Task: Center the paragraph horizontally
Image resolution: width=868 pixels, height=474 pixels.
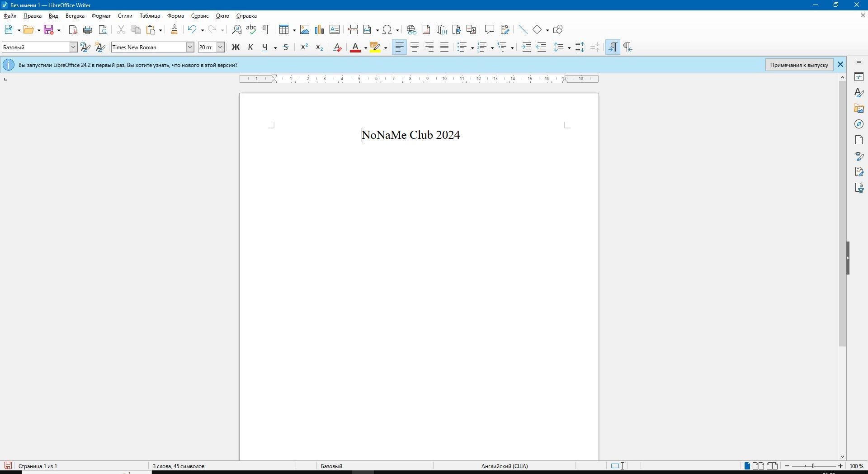Action: [x=415, y=47]
